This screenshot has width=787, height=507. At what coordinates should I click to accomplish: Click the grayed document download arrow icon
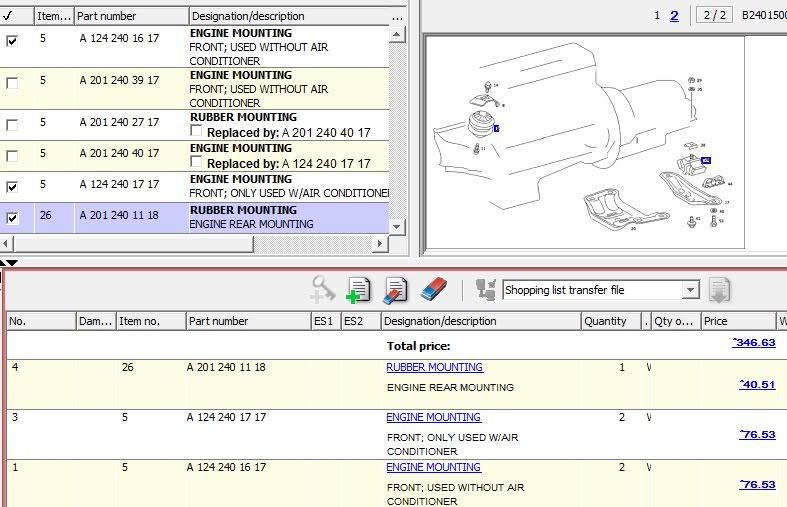tap(719, 290)
